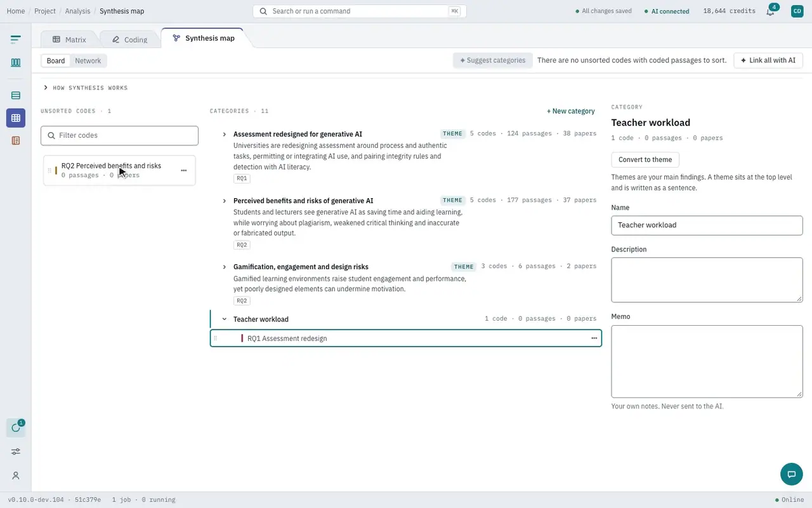
Task: Click Convert to theme button
Action: pos(645,159)
